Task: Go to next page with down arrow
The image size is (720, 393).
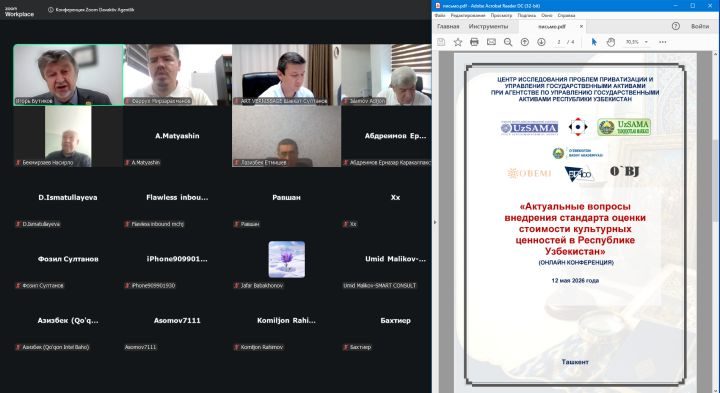Action: [x=541, y=42]
